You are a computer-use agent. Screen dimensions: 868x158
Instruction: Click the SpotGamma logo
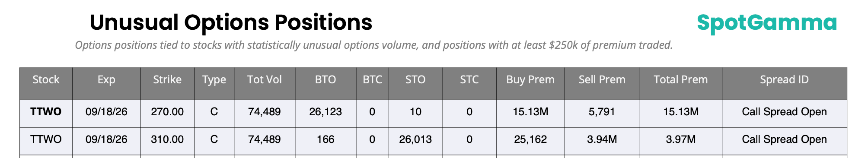pos(767,23)
